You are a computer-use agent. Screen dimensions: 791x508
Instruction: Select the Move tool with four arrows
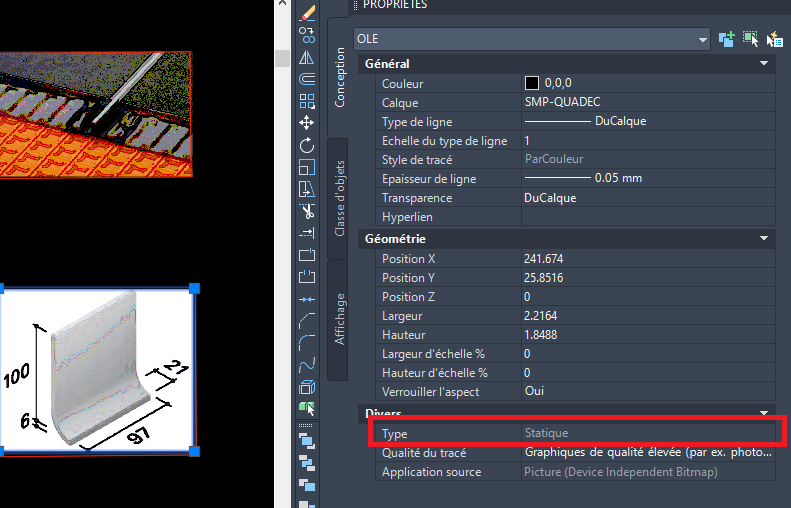(307, 123)
